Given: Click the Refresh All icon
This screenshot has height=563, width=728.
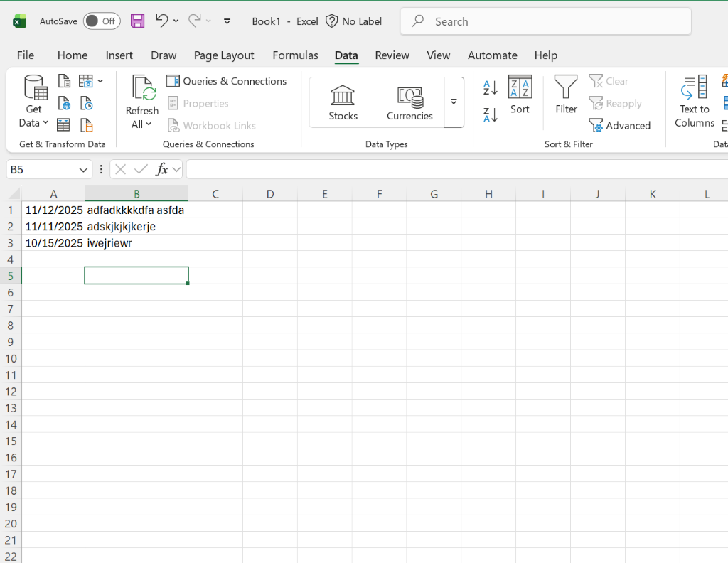Looking at the screenshot, I should (142, 87).
